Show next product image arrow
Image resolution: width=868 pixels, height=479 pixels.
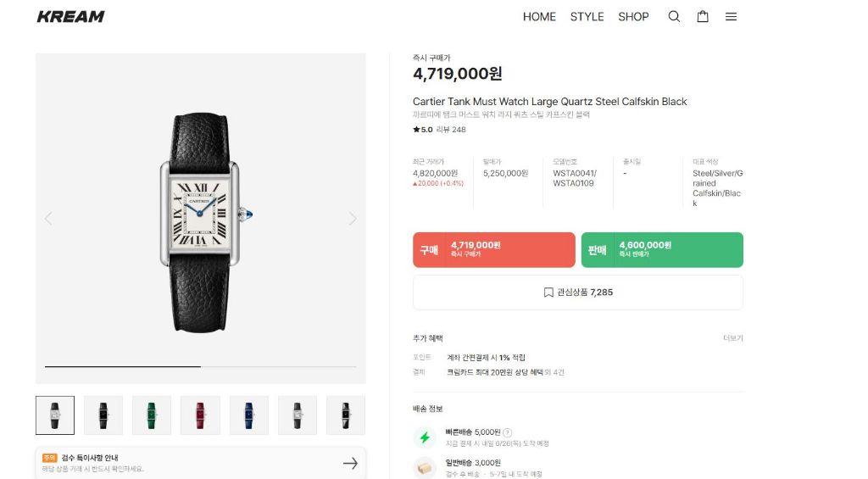(x=352, y=219)
